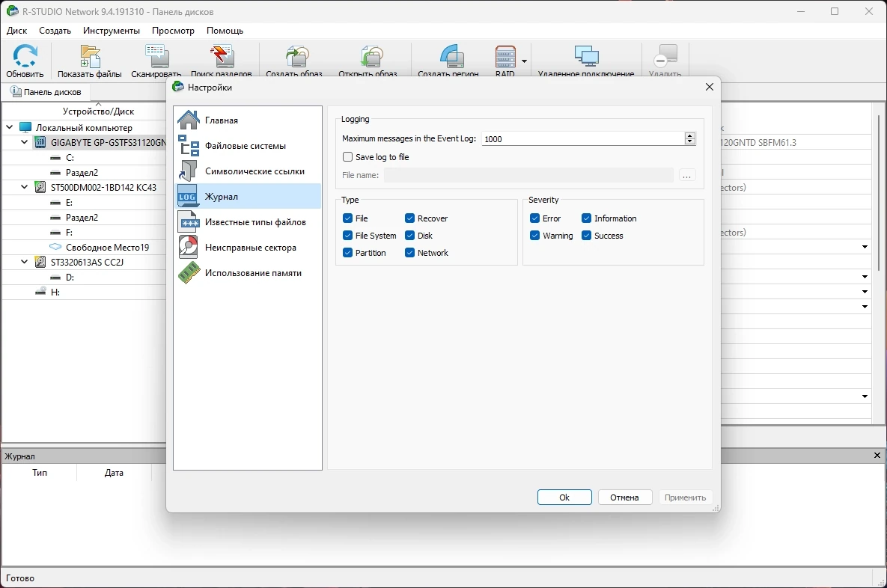Click the Дата column header in log

pyautogui.click(x=114, y=473)
